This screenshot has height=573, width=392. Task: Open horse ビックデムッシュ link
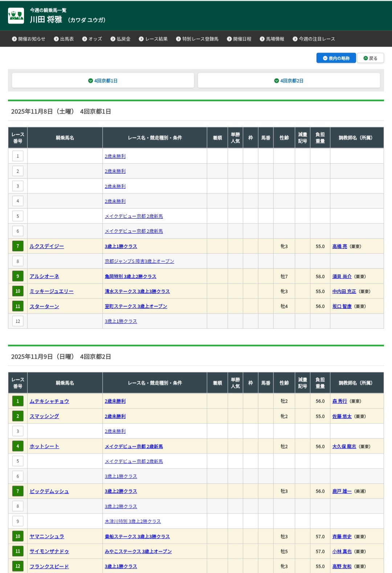pos(49,491)
